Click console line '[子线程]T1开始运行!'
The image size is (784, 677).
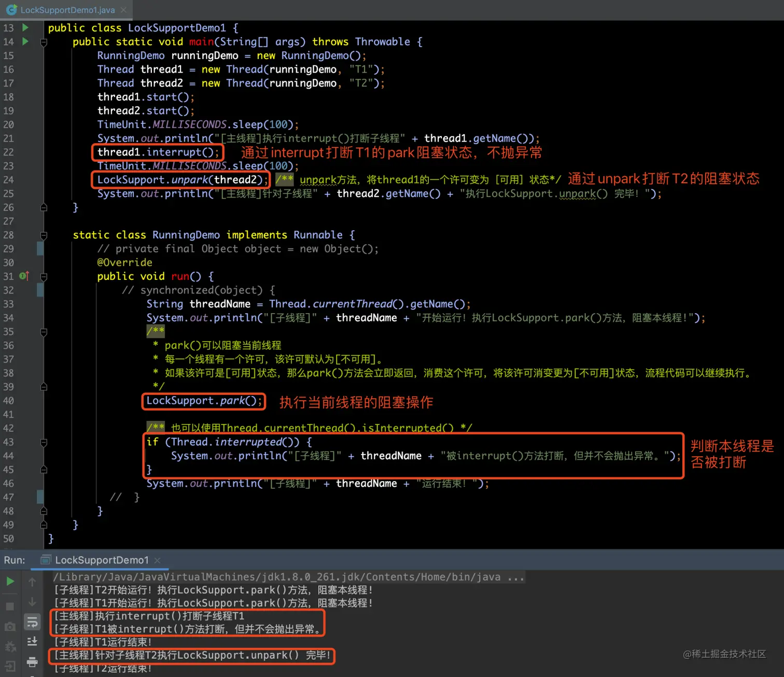pyautogui.click(x=213, y=603)
